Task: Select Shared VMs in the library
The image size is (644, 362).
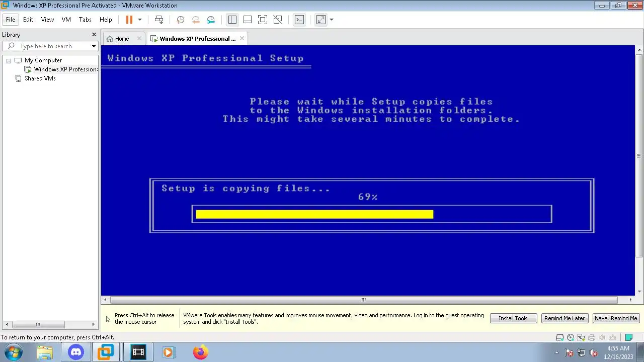Action: point(40,78)
